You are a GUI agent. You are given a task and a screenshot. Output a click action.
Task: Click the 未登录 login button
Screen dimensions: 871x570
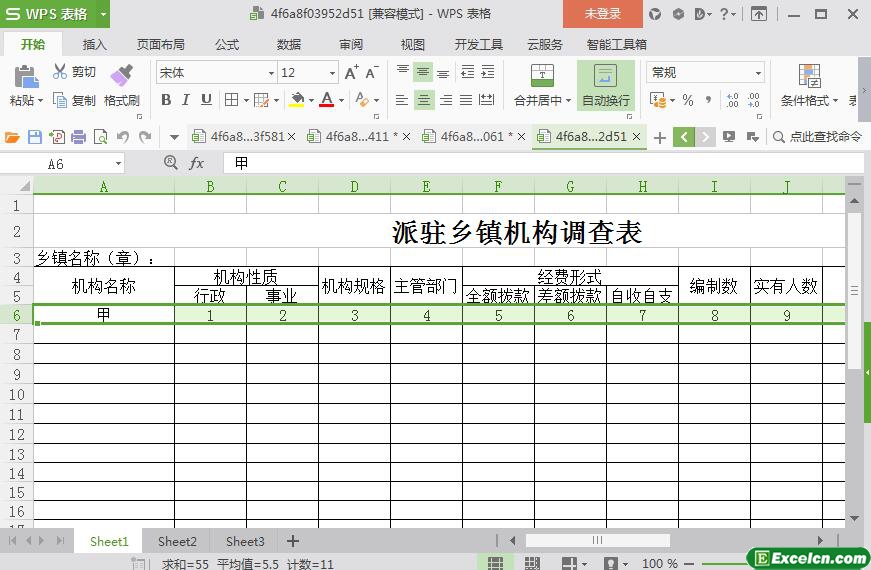pyautogui.click(x=602, y=14)
